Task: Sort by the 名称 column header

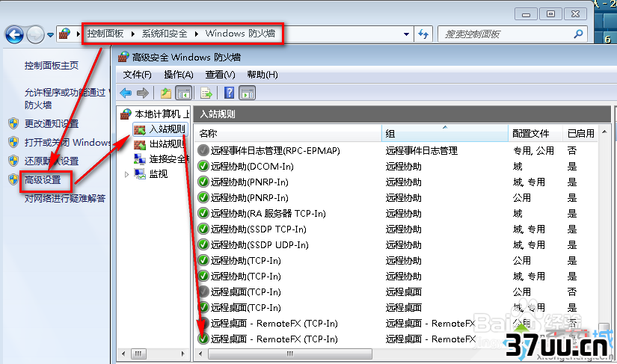Action: 288,134
